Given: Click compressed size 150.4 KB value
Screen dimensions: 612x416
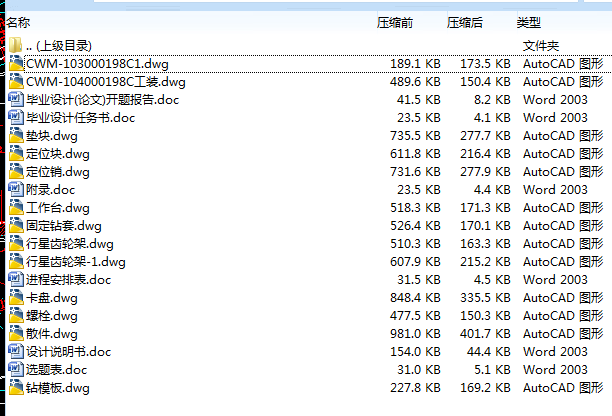Looking at the screenshot, I should [485, 82].
